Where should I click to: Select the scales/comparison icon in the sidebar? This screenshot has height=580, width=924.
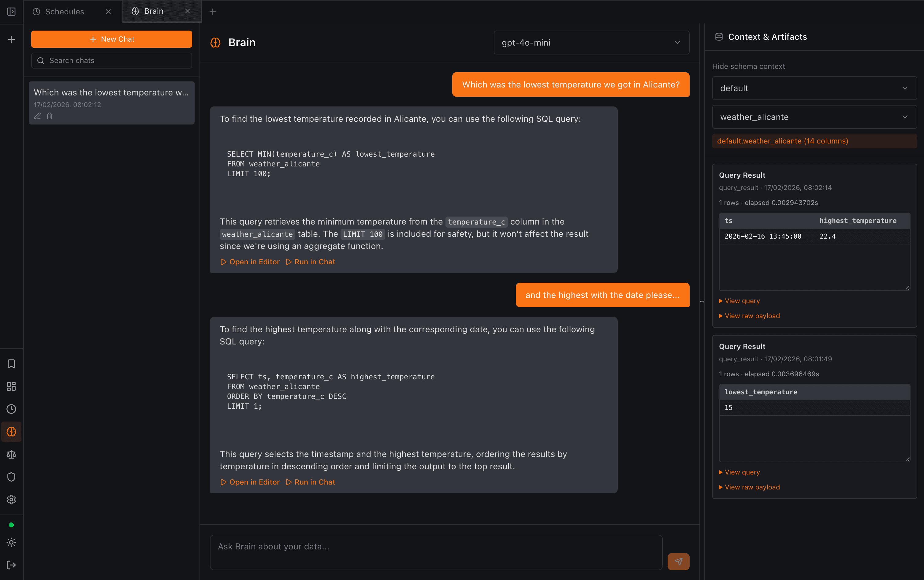[11, 454]
